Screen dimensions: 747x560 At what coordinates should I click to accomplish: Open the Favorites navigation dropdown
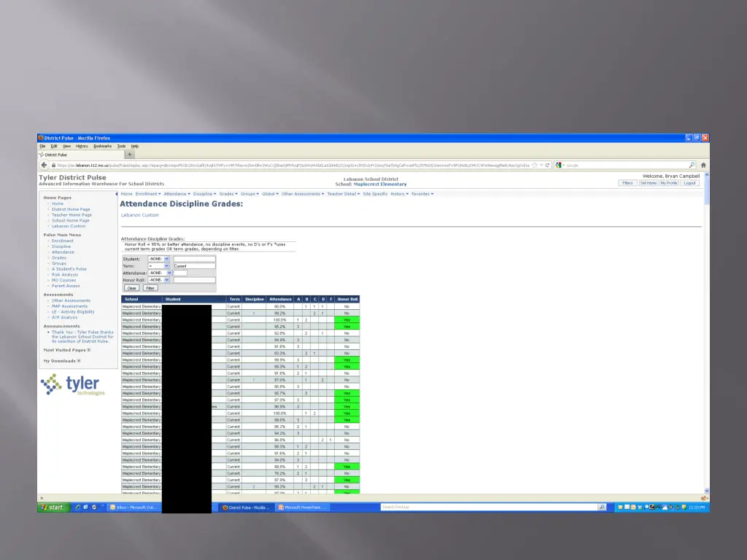422,194
